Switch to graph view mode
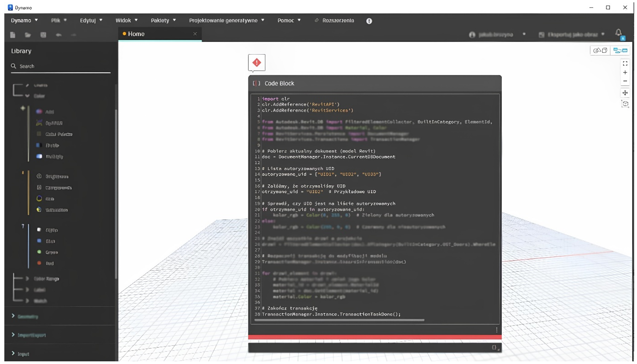 click(x=620, y=50)
